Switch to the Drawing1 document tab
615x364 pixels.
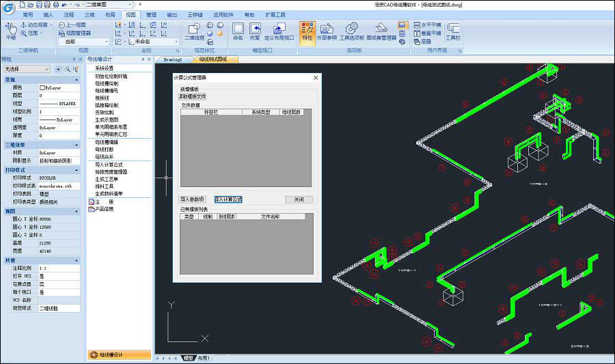[173, 59]
